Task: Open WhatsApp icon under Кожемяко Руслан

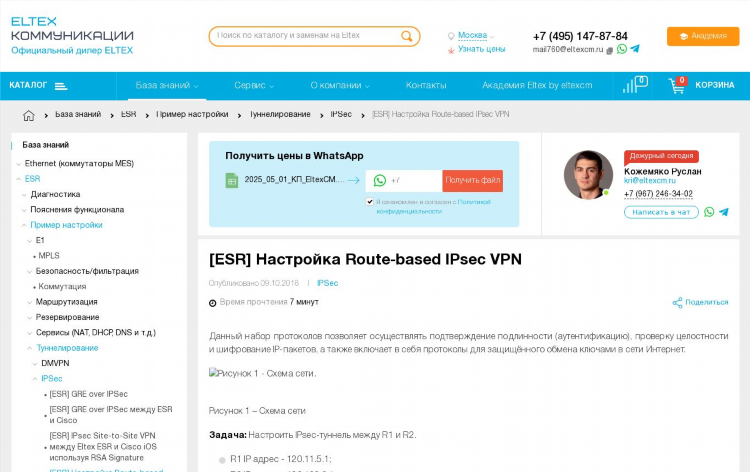Action: tap(709, 212)
